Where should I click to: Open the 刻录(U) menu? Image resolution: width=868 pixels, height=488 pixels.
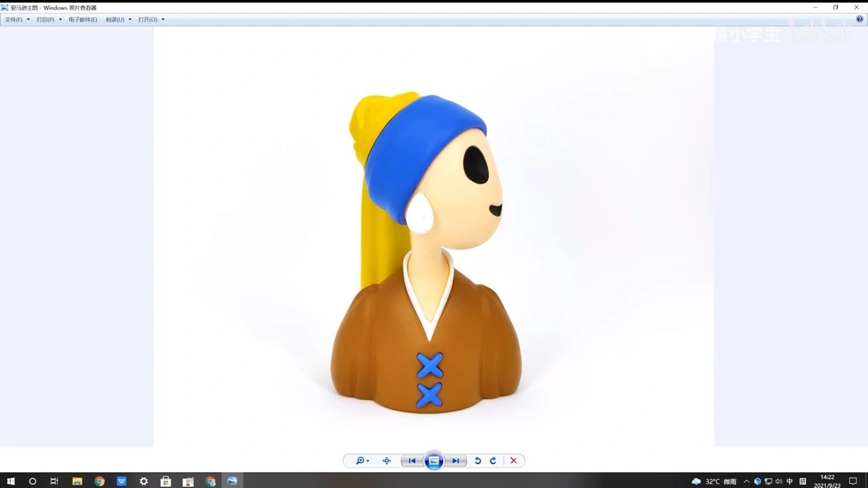pos(115,20)
